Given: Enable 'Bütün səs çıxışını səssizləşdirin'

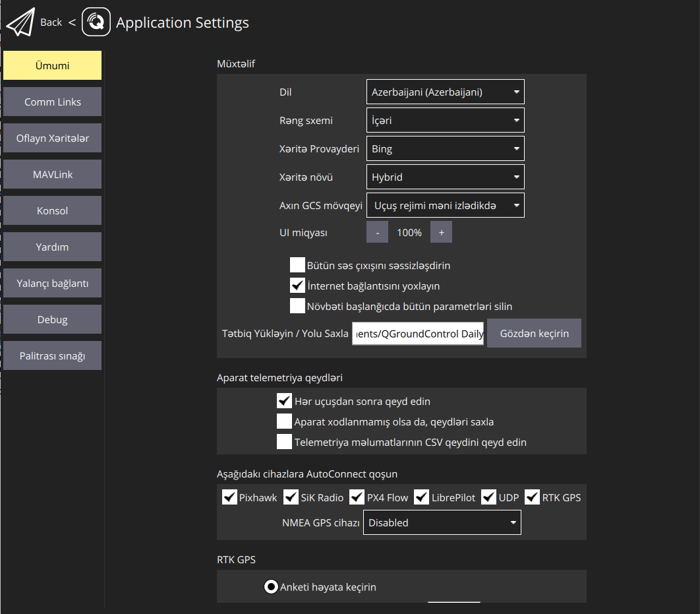Looking at the screenshot, I should (297, 264).
